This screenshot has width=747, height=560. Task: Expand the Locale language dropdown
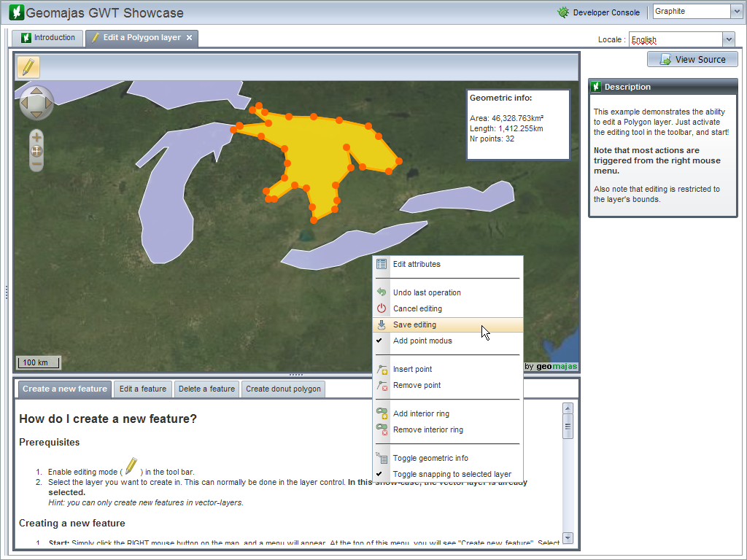tap(728, 39)
